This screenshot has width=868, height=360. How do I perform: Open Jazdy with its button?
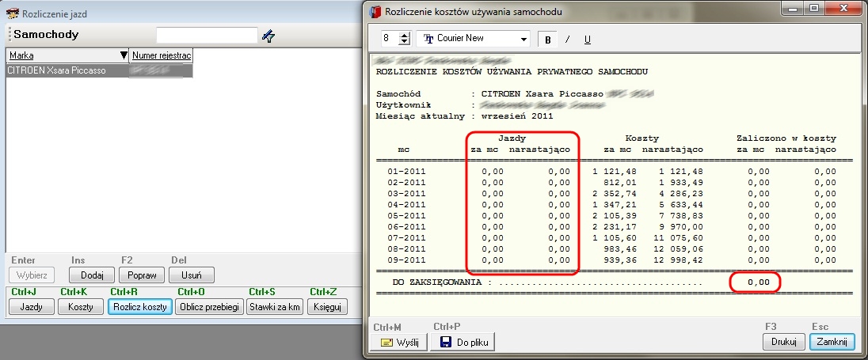coord(32,306)
